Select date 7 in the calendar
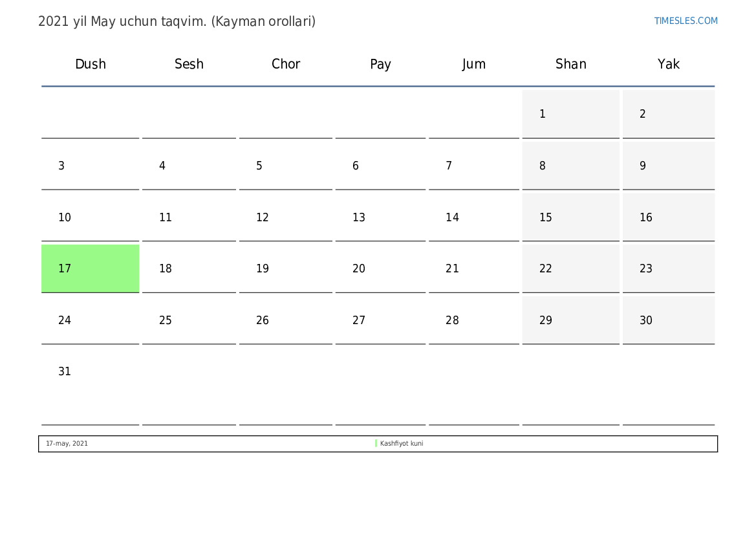Image resolution: width=756 pixels, height=535 pixels. [474, 166]
